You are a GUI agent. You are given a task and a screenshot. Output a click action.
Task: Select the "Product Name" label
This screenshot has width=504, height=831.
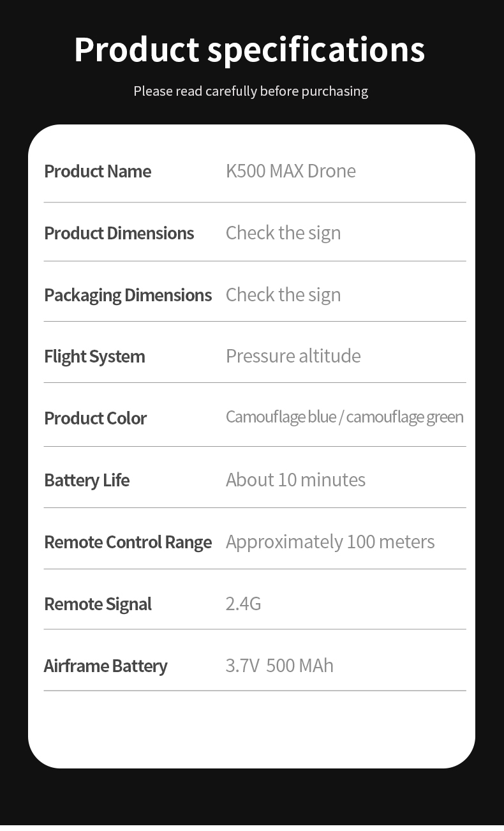[98, 171]
